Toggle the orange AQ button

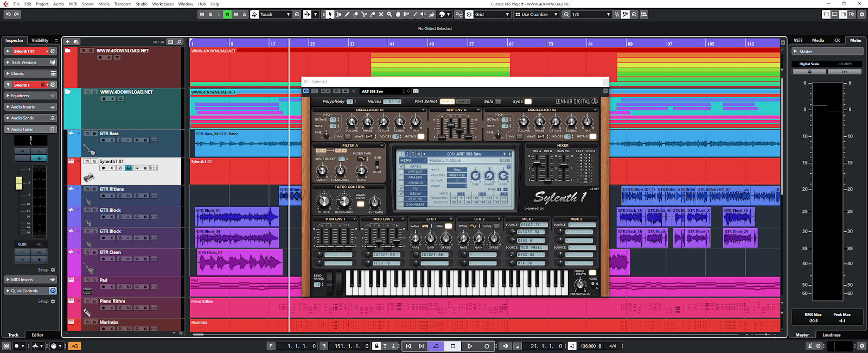[x=75, y=346]
